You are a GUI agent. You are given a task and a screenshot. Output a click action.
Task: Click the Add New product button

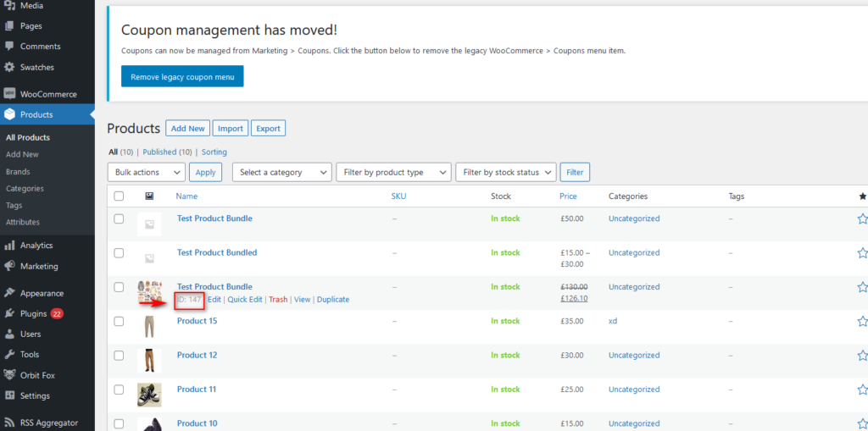point(187,129)
